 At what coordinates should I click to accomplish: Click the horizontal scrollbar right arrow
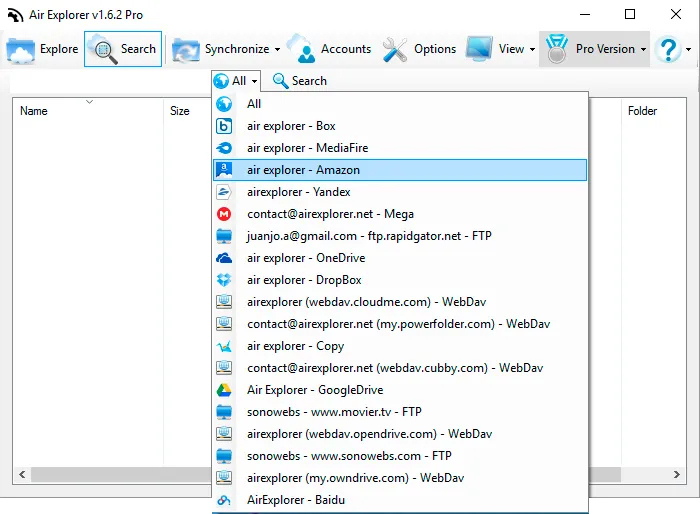point(677,474)
